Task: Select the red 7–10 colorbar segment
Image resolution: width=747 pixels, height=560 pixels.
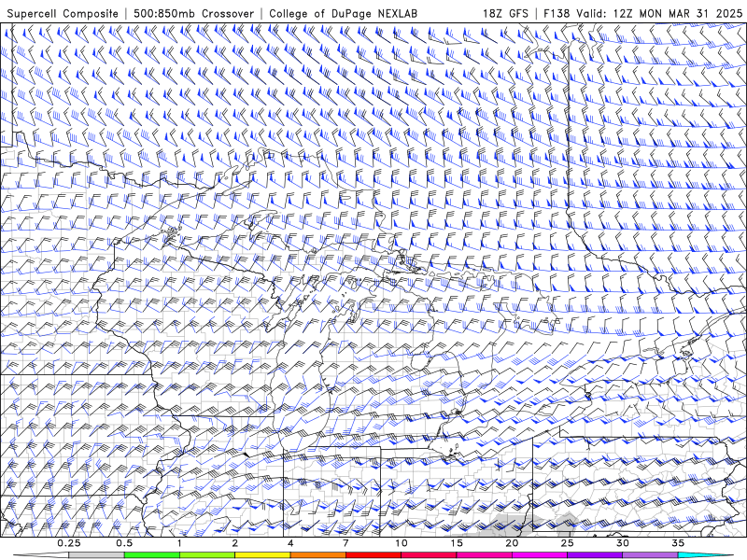Action: [373, 555]
